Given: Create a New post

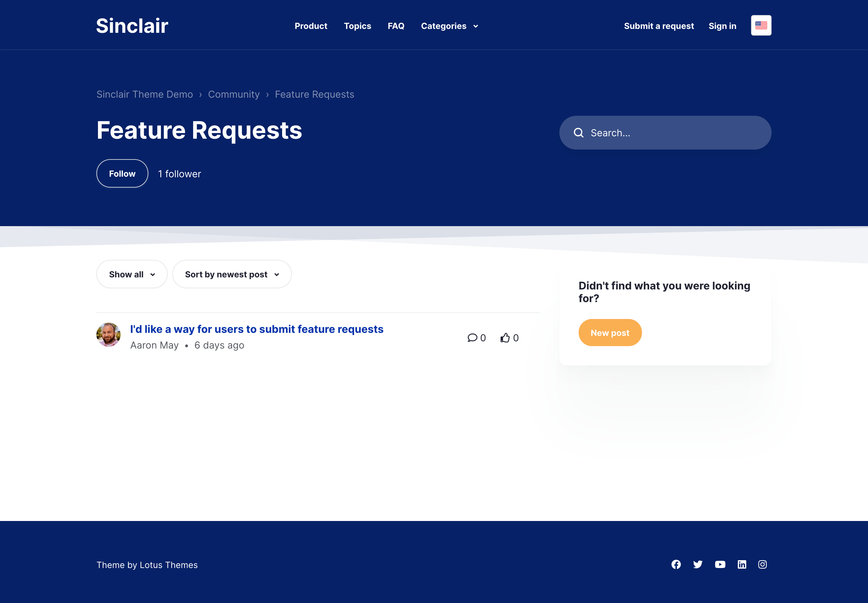Looking at the screenshot, I should point(610,333).
